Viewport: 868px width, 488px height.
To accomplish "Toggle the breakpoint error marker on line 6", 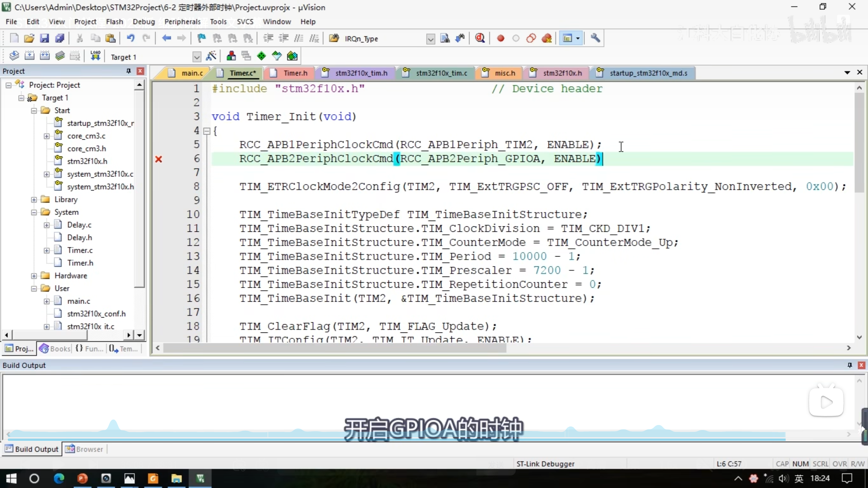I will pos(158,159).
